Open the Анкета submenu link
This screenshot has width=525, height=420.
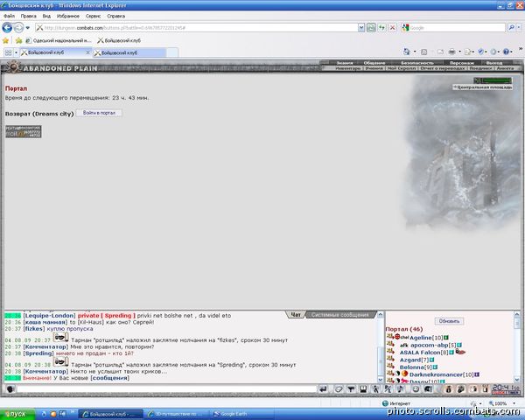click(x=505, y=68)
